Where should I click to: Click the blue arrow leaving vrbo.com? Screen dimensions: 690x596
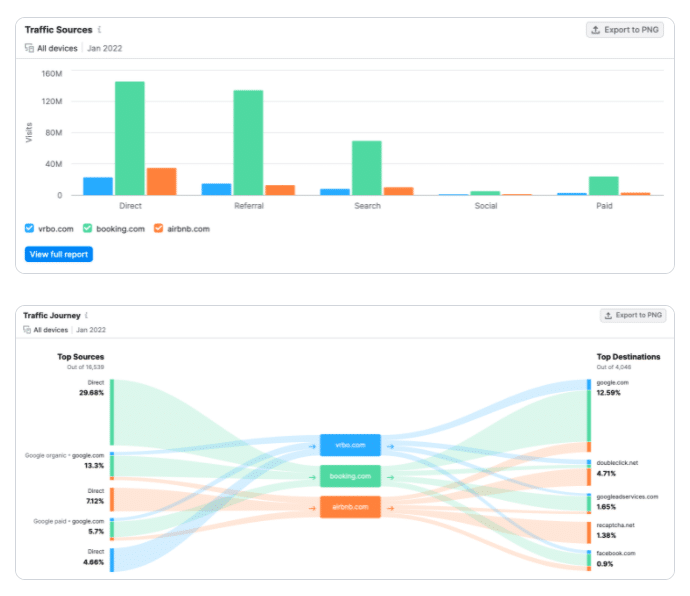(390, 446)
